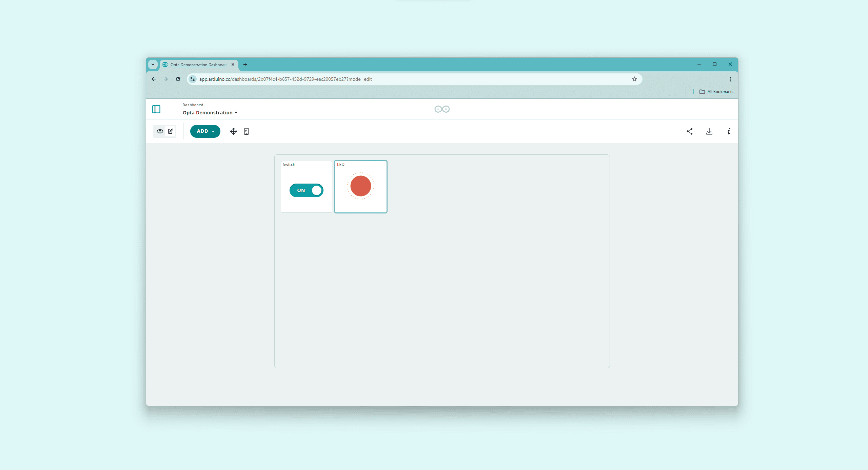Open the tab search dropdown arrow
The width and height of the screenshot is (868, 470).
153,64
